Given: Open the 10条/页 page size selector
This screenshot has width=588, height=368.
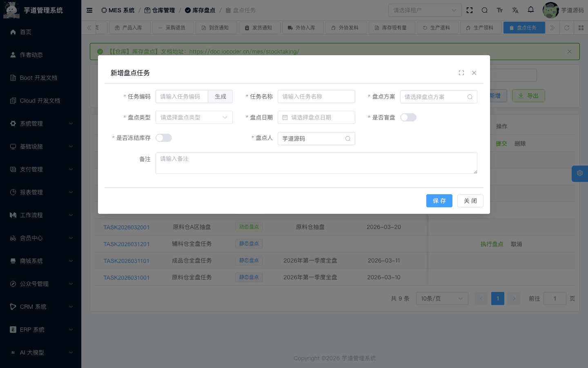Looking at the screenshot, I should [x=442, y=298].
